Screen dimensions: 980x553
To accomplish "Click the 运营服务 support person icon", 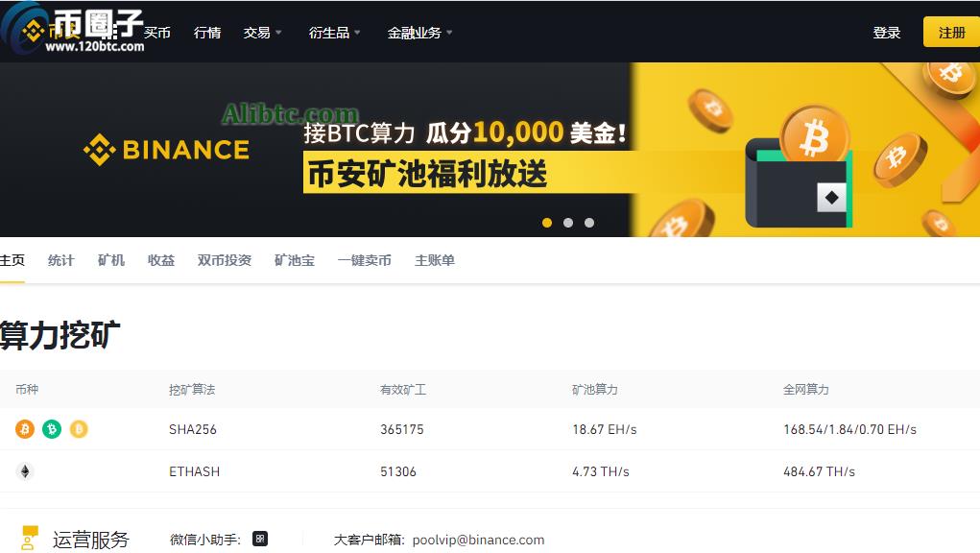I will tap(30, 535).
